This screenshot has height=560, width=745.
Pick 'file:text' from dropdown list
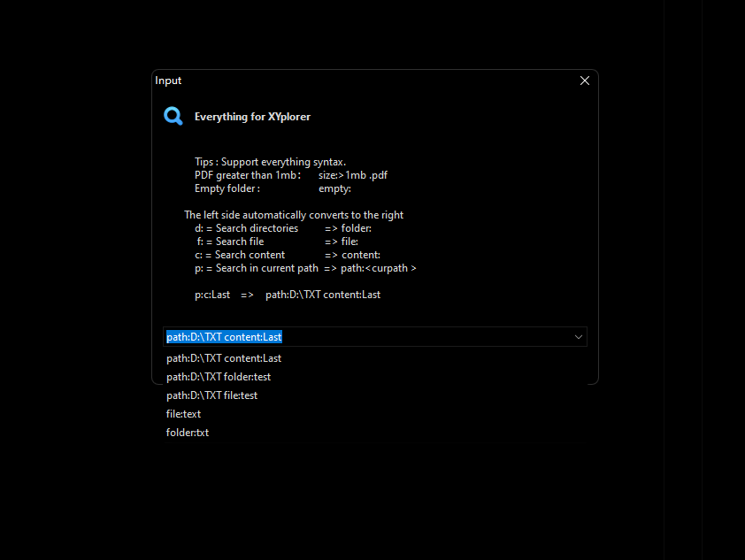[x=374, y=414]
